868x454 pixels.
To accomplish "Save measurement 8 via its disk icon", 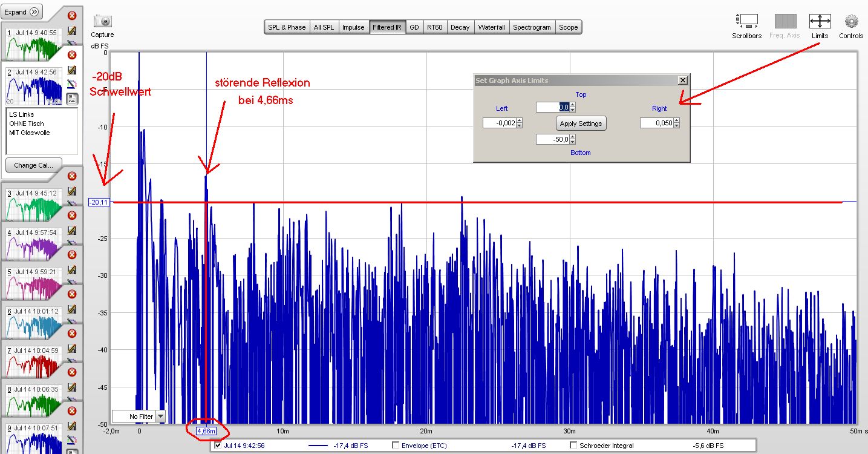I will tap(72, 388).
